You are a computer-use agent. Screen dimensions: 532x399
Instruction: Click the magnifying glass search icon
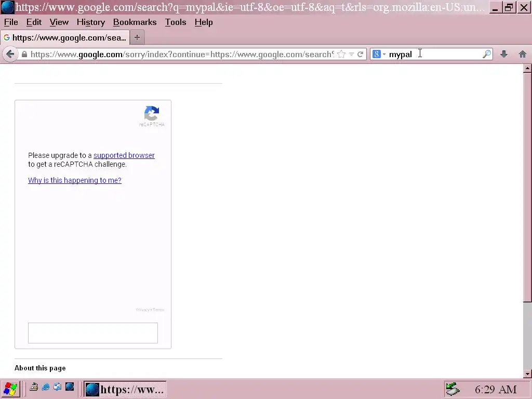487,54
